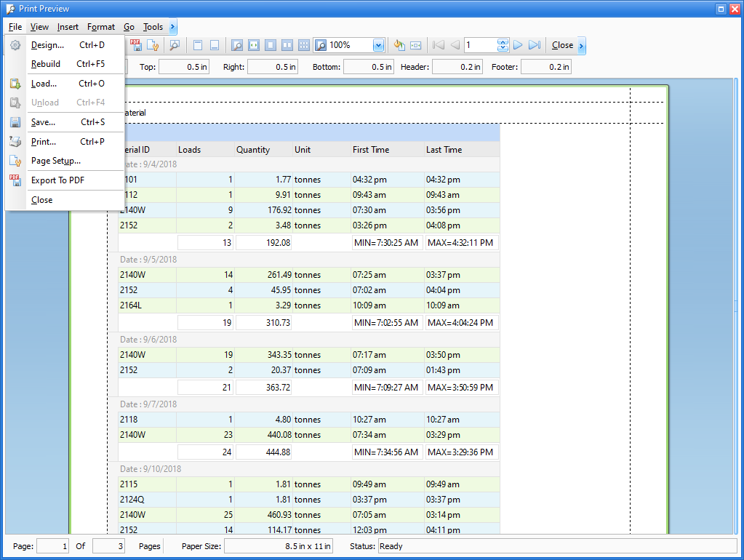Click the multiple pages grid icon

[x=304, y=45]
